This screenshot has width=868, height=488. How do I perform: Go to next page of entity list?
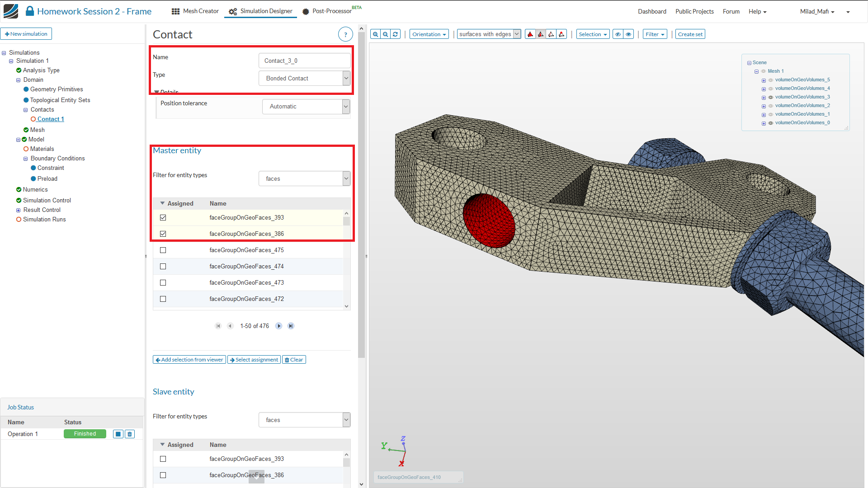(x=279, y=326)
